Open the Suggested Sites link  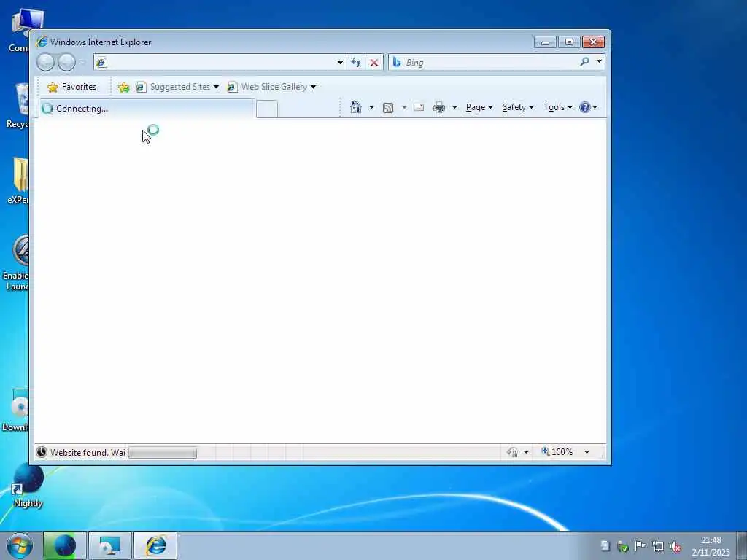tap(177, 87)
